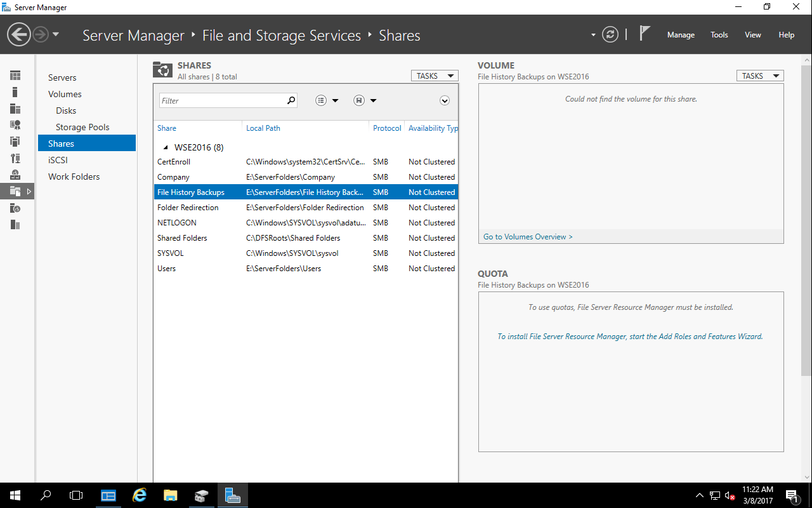Screen dimensions: 812x508
Task: Sort by Protocol column header
Action: pyautogui.click(x=387, y=128)
